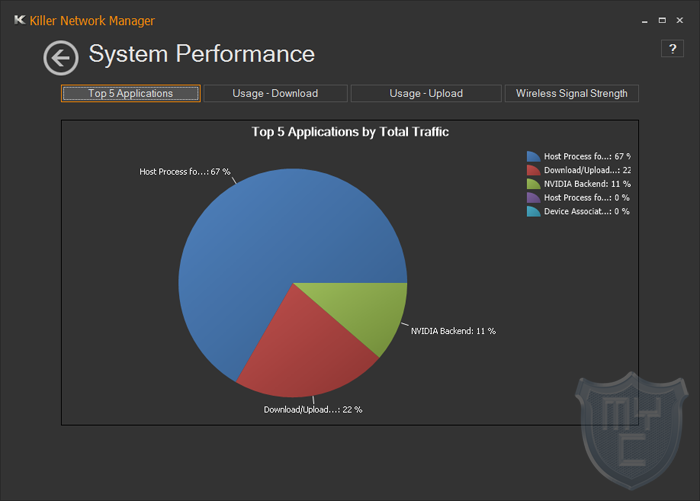
Task: Click pie label 'Download/Upload...: 22 %'
Action: 313,409
